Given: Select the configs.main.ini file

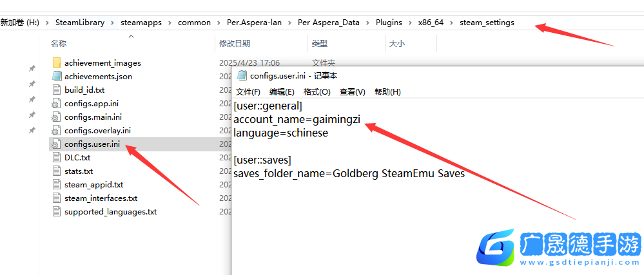Looking at the screenshot, I should (x=93, y=117).
